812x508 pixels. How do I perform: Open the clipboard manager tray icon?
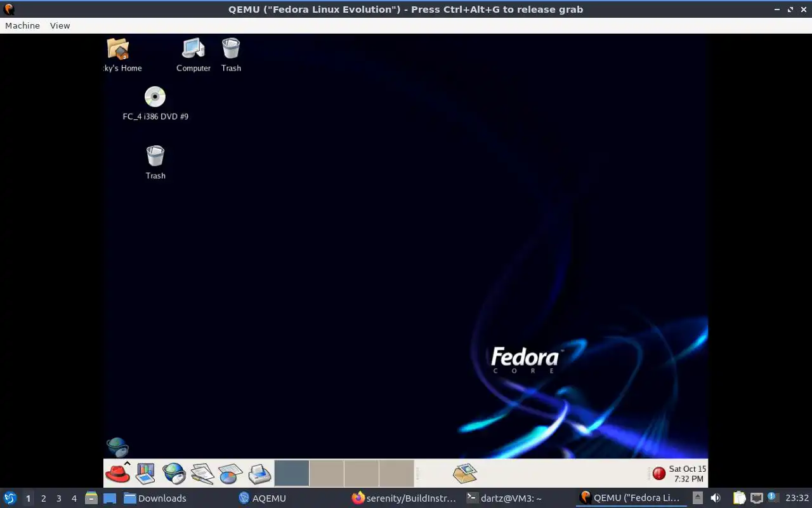coord(739,498)
